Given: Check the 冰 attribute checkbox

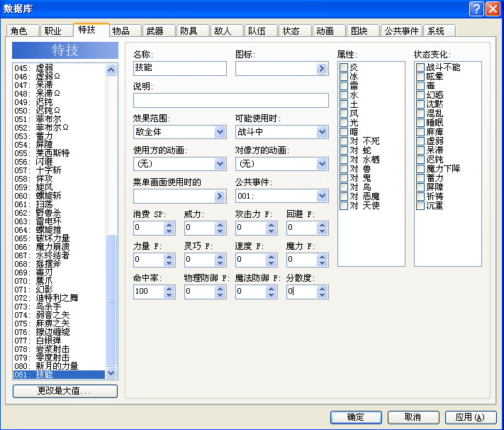Looking at the screenshot, I should click(x=344, y=77).
